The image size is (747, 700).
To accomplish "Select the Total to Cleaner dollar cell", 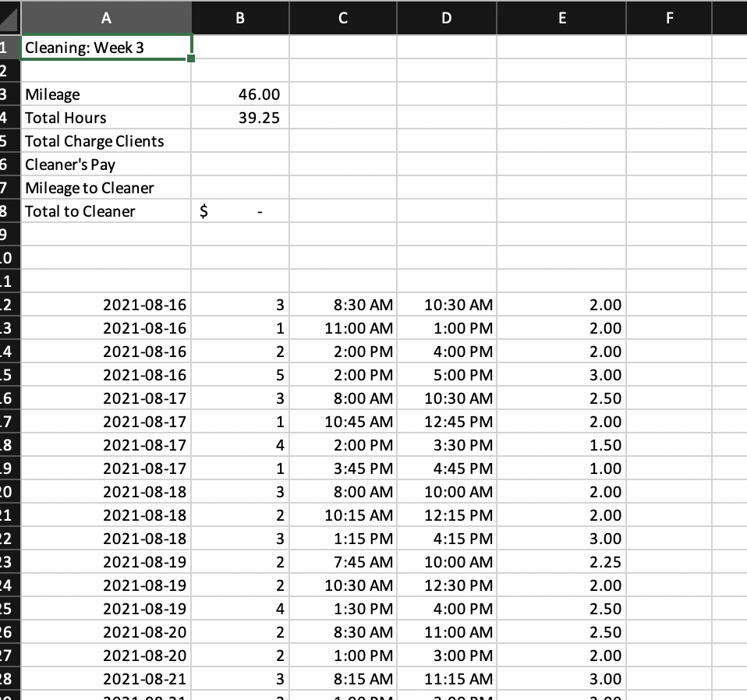I will coord(239,211).
